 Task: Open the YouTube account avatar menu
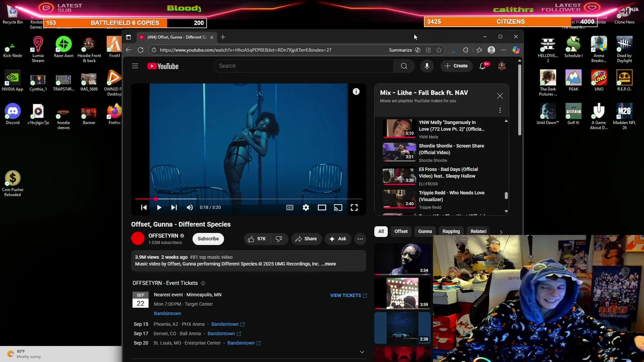tap(502, 66)
